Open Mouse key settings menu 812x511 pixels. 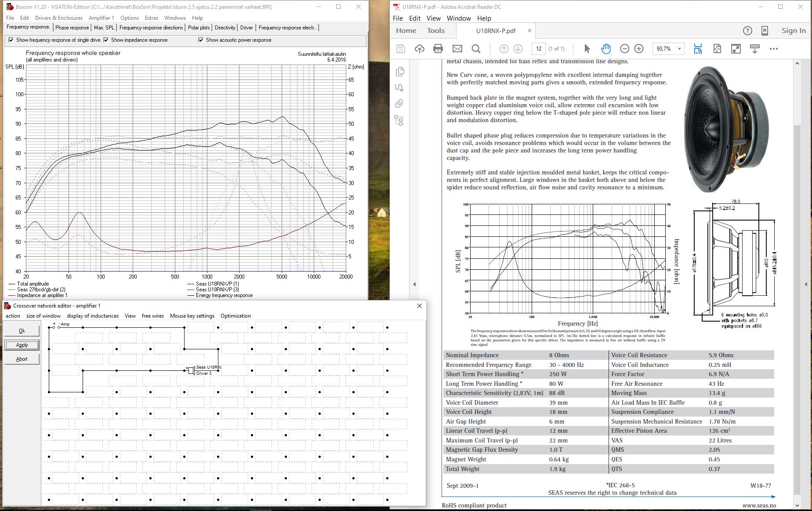click(x=192, y=316)
